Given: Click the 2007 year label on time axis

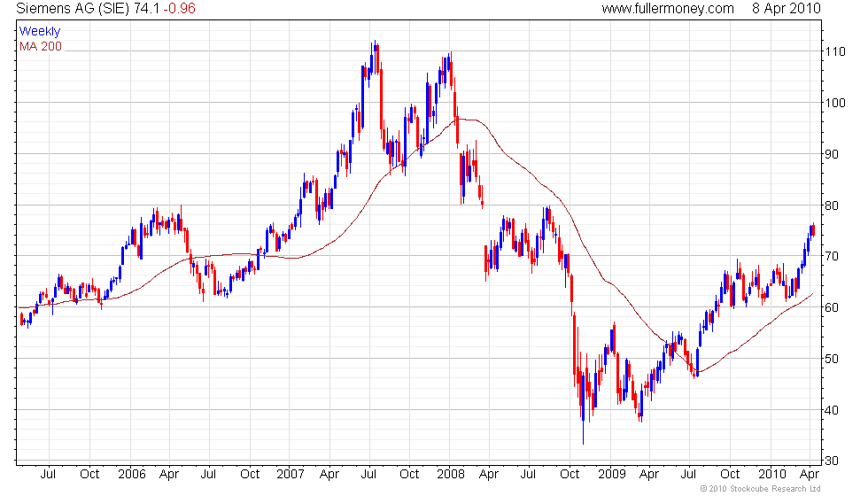Looking at the screenshot, I should [x=291, y=474].
